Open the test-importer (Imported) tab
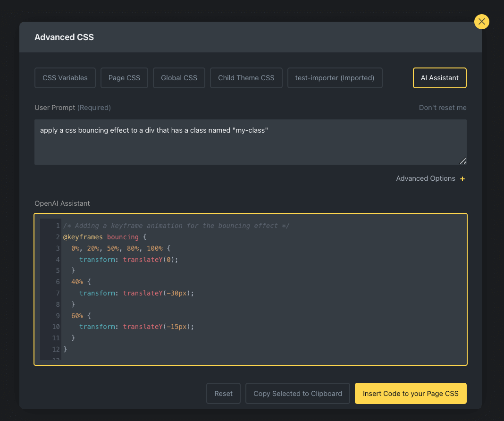The height and width of the screenshot is (421, 504). (x=335, y=78)
